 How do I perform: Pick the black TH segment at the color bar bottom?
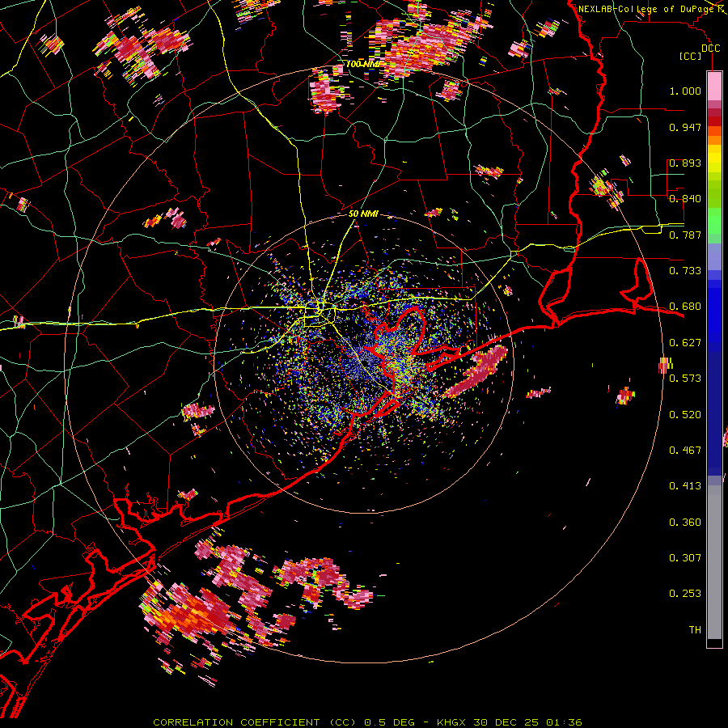pos(714,642)
